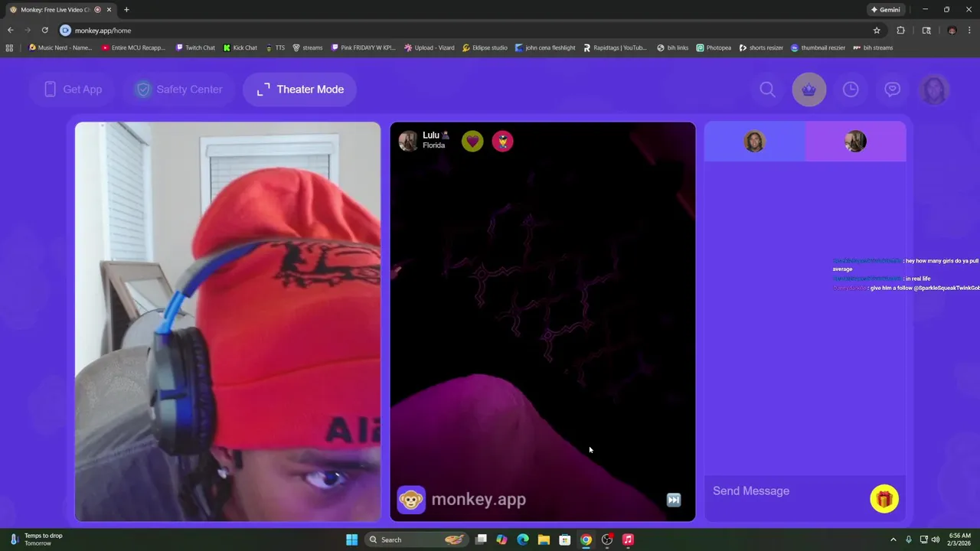Image resolution: width=980 pixels, height=551 pixels.
Task: Go back in the browser
Action: click(x=10, y=31)
